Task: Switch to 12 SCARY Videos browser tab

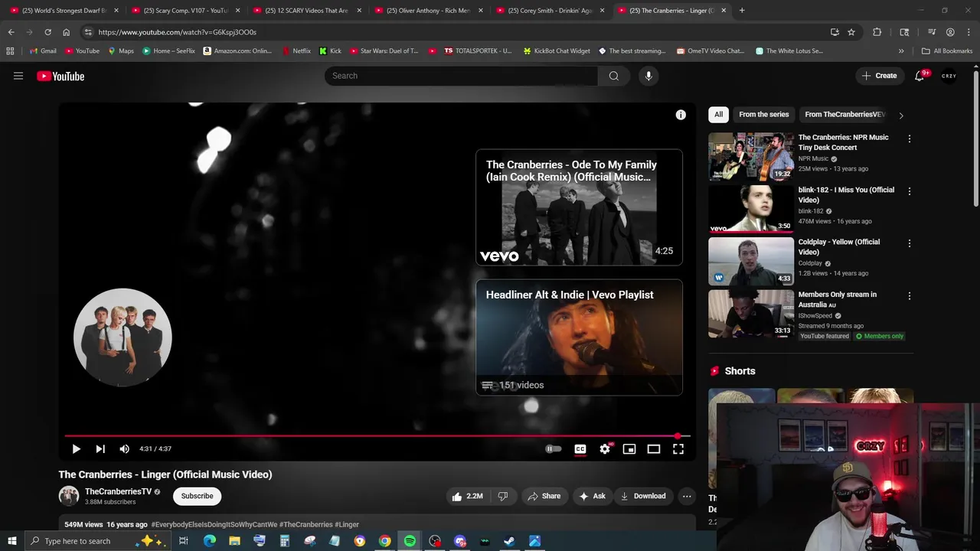Action: coord(306,11)
